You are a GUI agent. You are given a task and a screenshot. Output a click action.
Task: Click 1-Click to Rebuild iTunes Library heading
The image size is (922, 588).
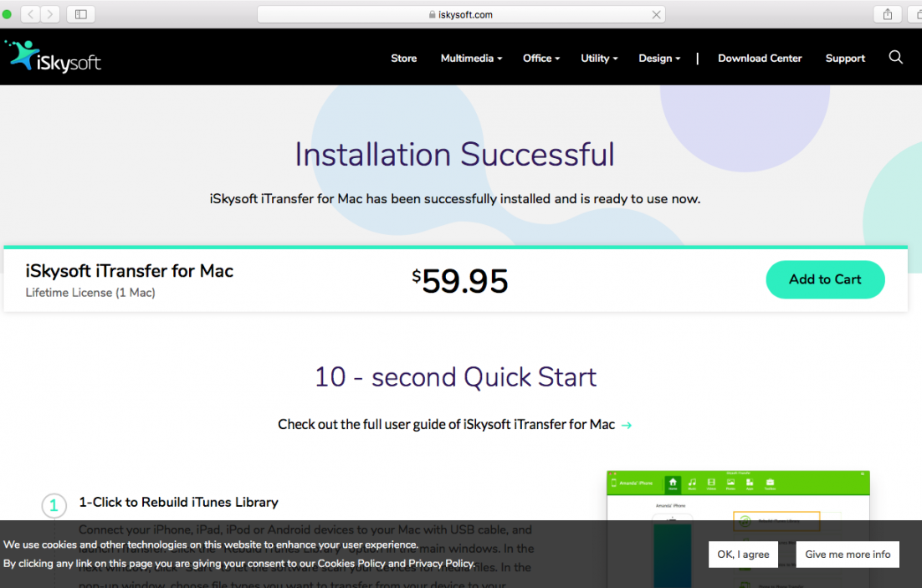179,502
